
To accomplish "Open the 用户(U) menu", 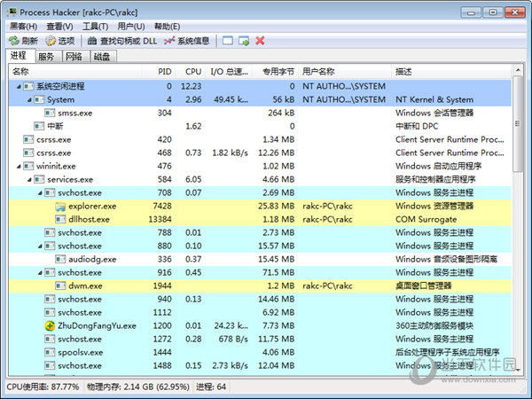I will click(x=131, y=27).
